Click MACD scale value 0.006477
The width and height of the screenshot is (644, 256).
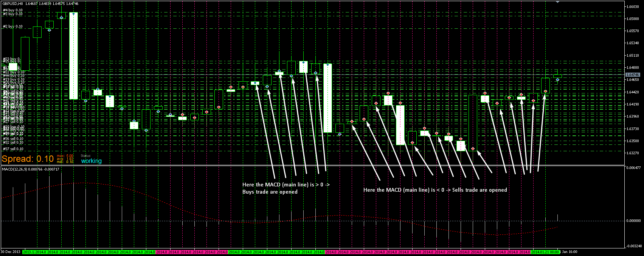point(633,168)
